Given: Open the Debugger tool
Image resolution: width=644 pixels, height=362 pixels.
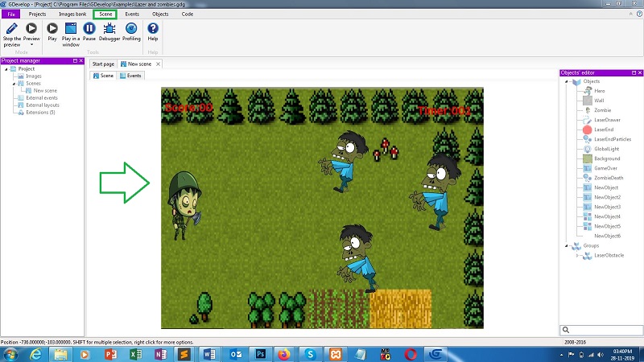Looking at the screenshot, I should (109, 32).
